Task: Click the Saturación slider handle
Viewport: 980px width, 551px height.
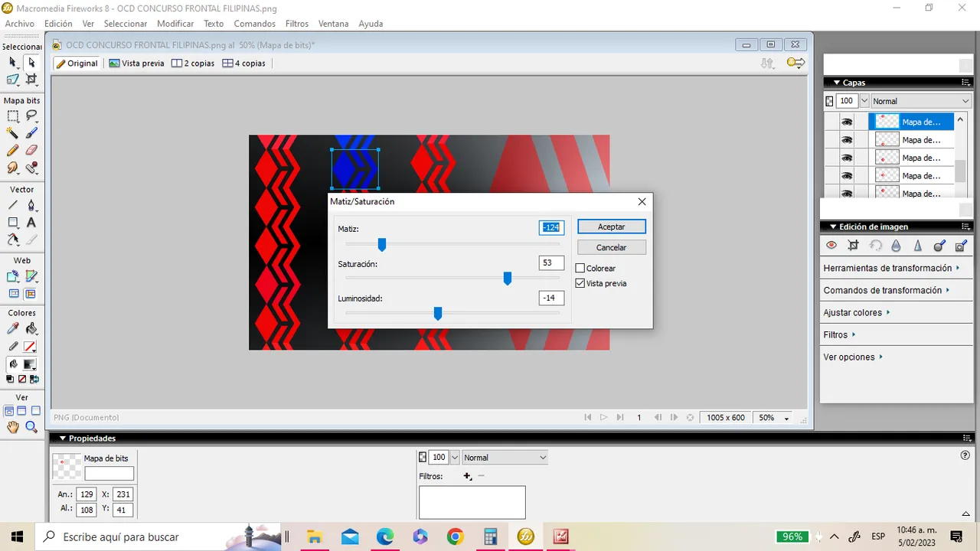Action: [508, 279]
